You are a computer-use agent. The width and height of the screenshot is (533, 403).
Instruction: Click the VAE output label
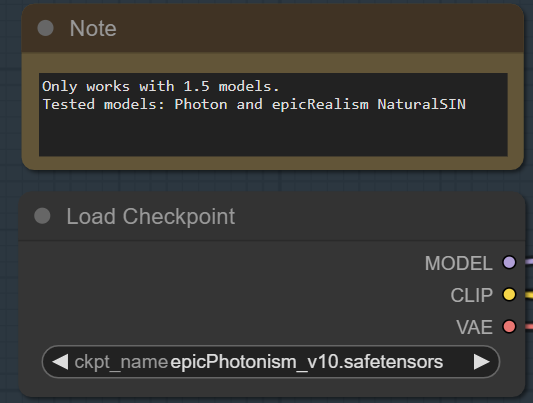tap(475, 327)
